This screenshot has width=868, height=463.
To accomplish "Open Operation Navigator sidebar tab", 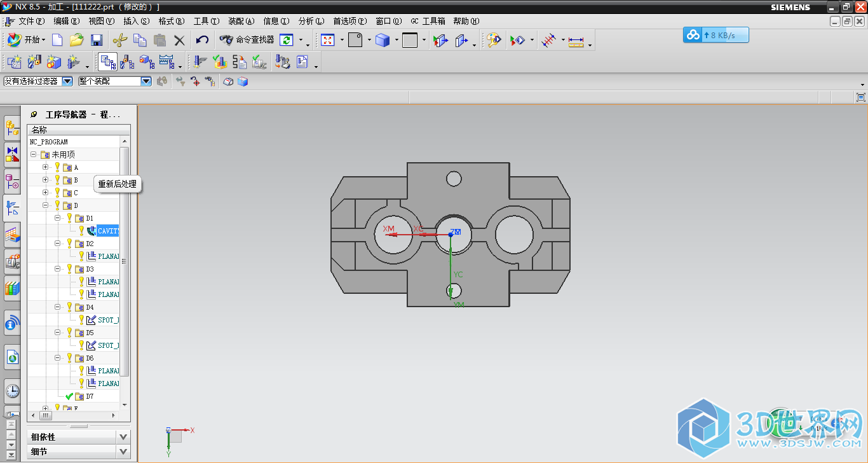I will pyautogui.click(x=12, y=208).
